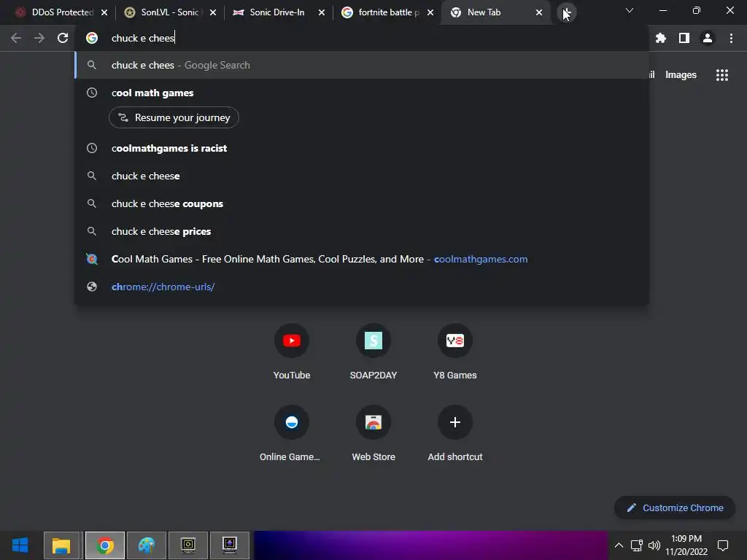
Task: Reload the current page
Action: point(63,38)
